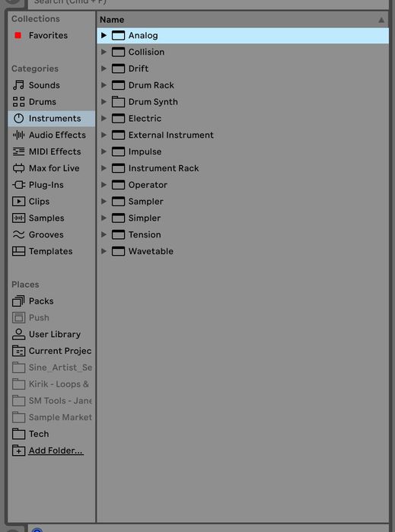The height and width of the screenshot is (532, 395).
Task: Click the Instruments clock-shaped icon
Action: [x=19, y=119]
